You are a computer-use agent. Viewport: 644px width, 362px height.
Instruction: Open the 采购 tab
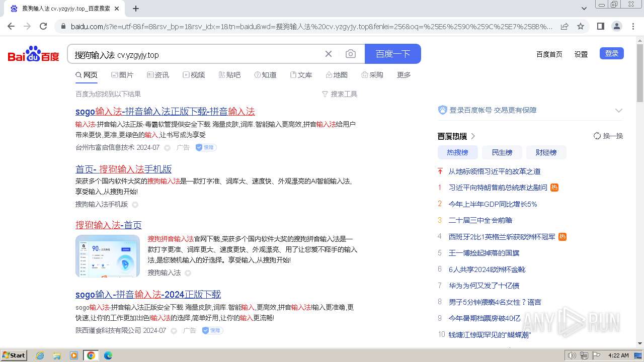click(x=372, y=75)
